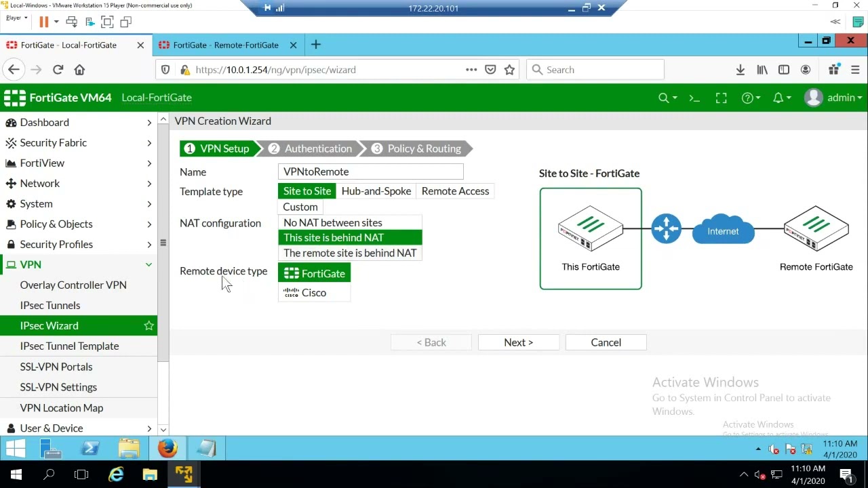Bookmark this page with the star
The height and width of the screenshot is (488, 868).
tap(509, 70)
